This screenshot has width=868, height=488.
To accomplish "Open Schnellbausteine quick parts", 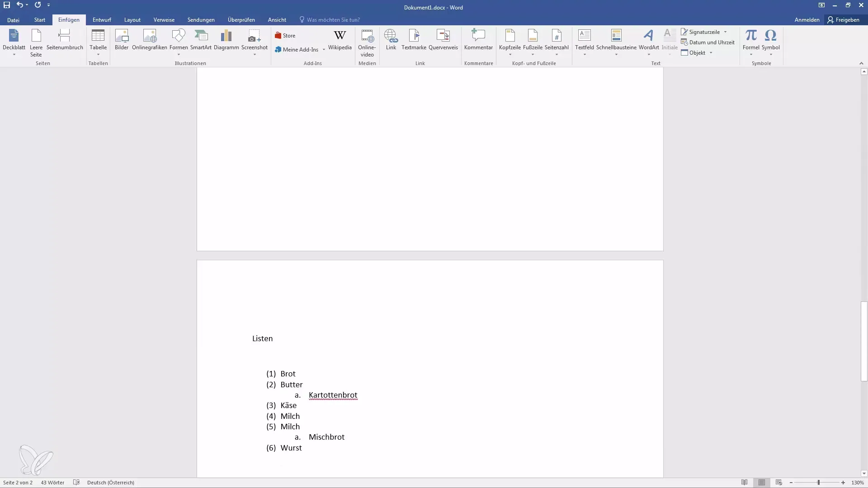I will click(616, 42).
